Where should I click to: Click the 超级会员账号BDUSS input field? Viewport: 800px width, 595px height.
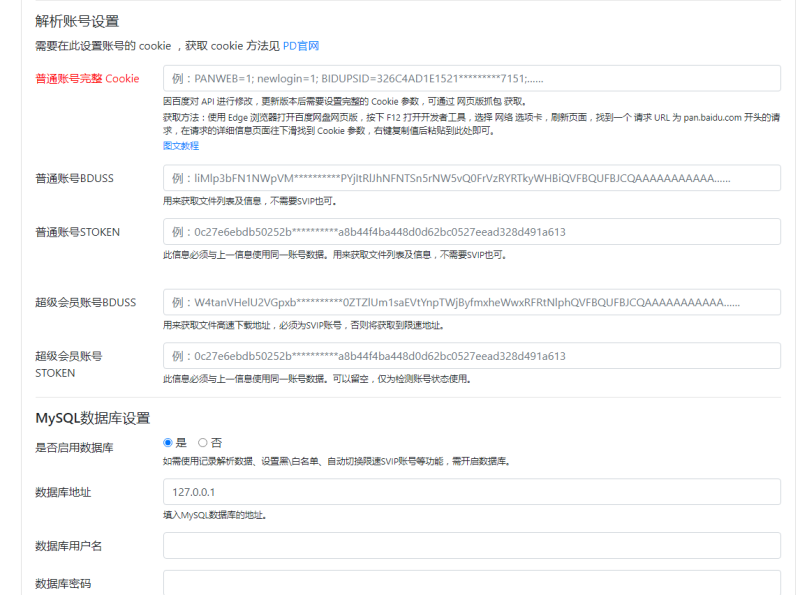tap(471, 302)
